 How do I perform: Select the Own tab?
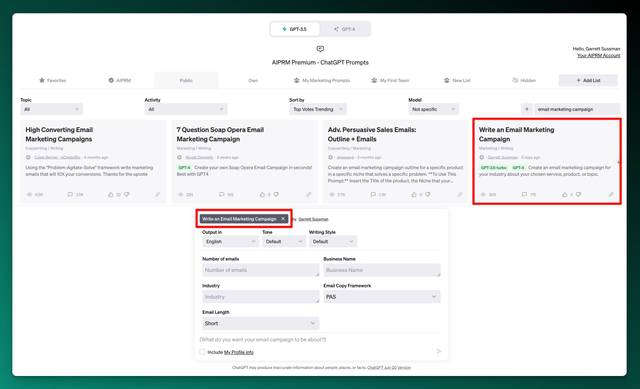253,80
